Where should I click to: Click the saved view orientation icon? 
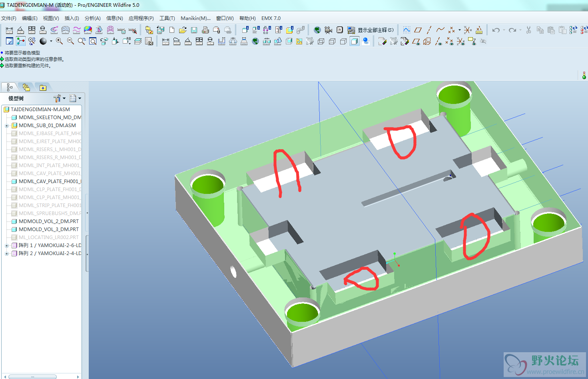coord(127,41)
